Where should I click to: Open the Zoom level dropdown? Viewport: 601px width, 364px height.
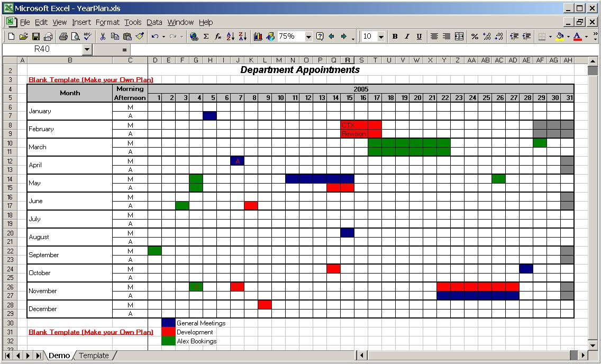(x=309, y=37)
